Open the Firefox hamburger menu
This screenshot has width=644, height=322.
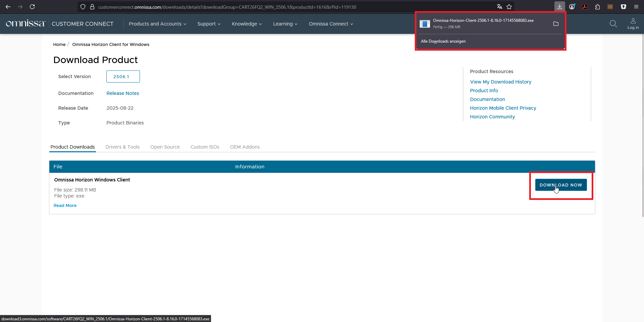636,7
